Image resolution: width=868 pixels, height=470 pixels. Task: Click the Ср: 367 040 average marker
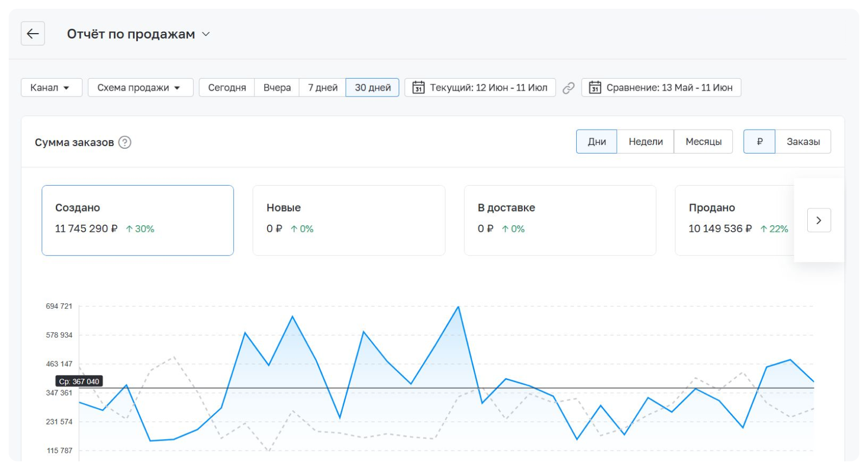[79, 382]
